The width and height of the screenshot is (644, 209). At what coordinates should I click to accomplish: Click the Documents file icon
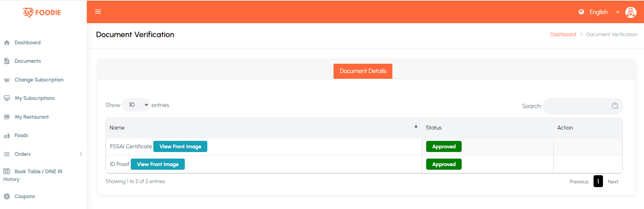(x=7, y=61)
